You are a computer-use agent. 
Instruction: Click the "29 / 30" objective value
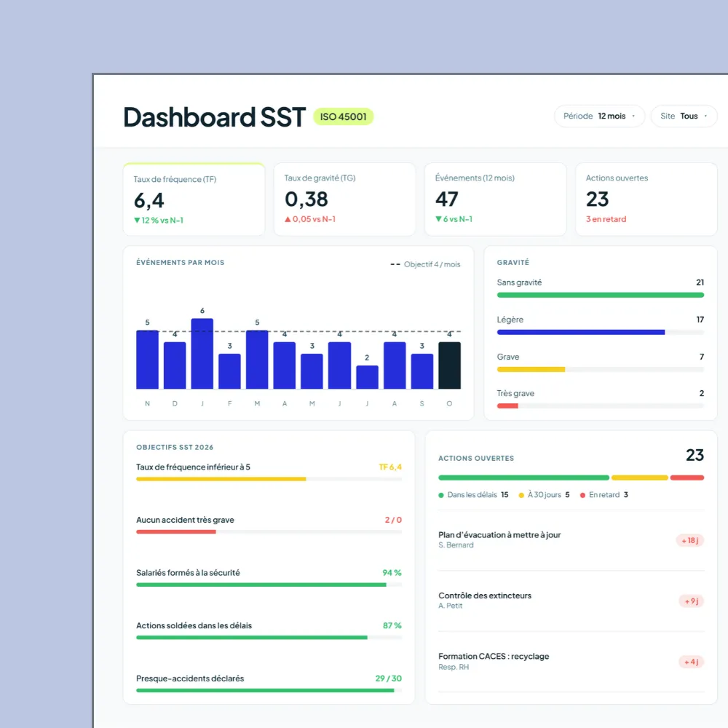(x=389, y=678)
